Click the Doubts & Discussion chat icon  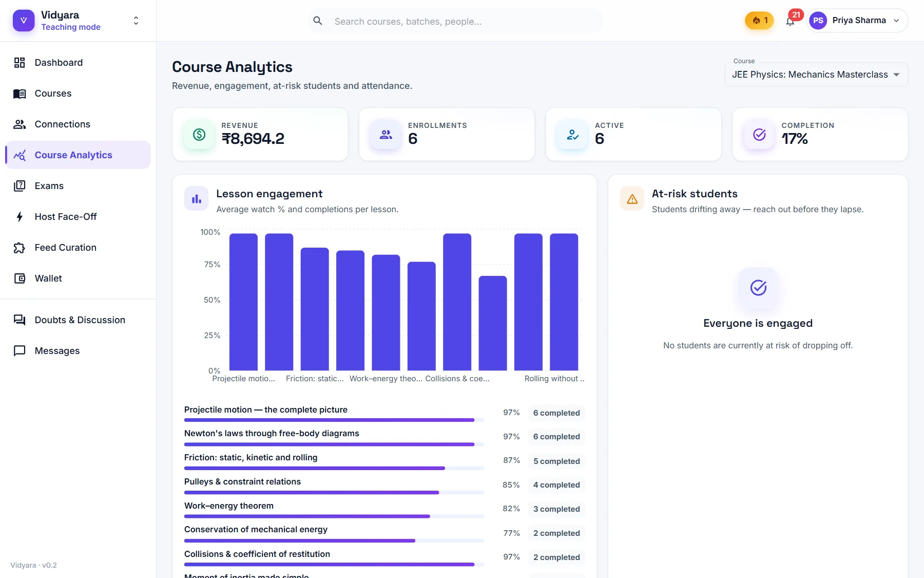[20, 320]
